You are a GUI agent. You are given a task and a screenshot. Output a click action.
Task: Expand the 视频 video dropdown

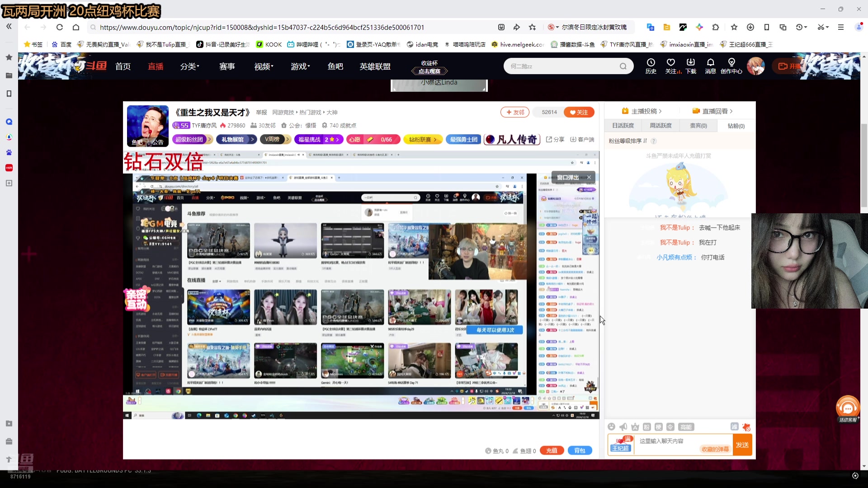click(x=264, y=66)
